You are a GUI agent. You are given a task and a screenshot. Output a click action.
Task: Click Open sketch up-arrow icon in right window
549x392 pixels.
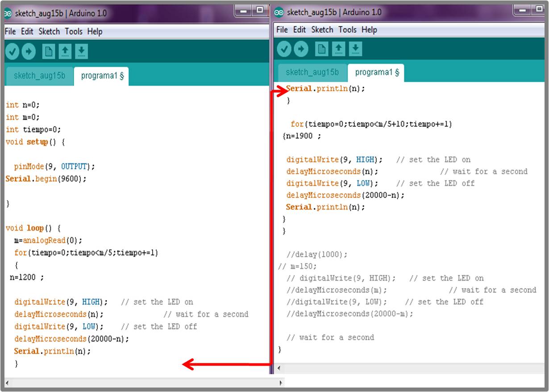point(338,49)
